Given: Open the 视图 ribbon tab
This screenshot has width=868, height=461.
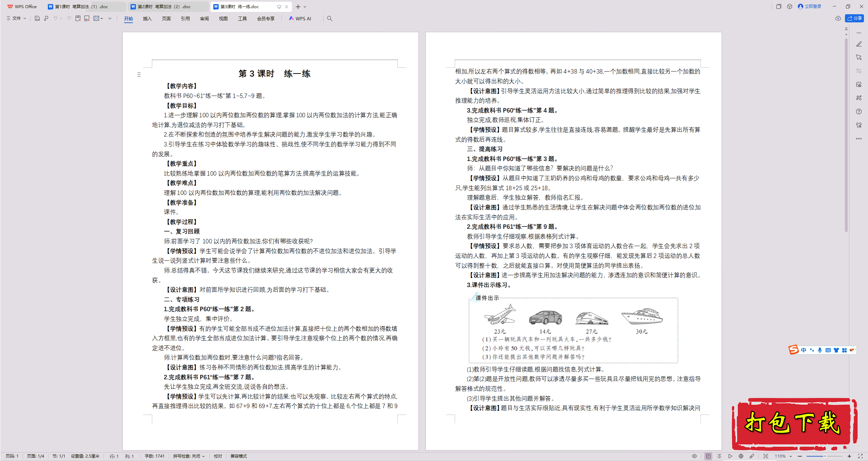Looking at the screenshot, I should (x=223, y=19).
